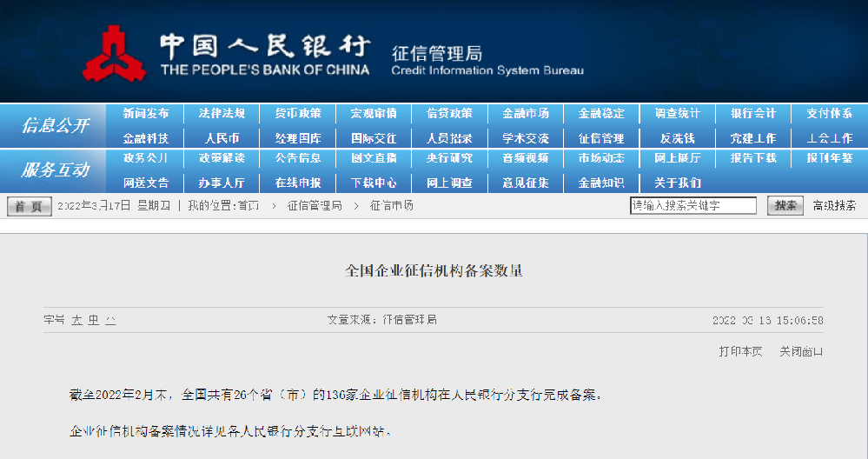Select 政策解读 in service menu

pyautogui.click(x=222, y=158)
